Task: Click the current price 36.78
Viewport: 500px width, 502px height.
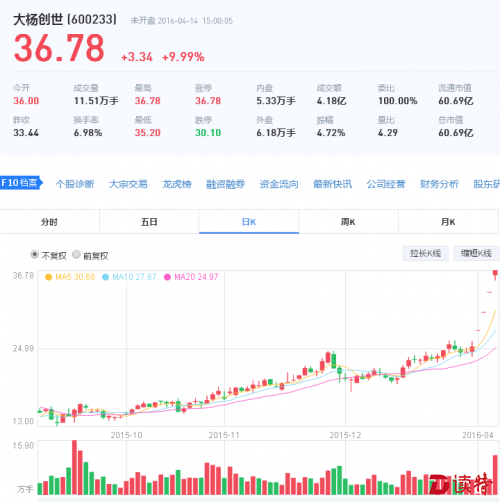Action: coord(59,48)
